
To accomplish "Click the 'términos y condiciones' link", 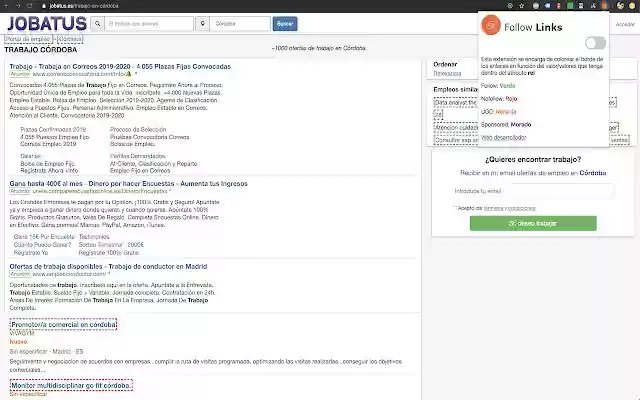I will 509,208.
